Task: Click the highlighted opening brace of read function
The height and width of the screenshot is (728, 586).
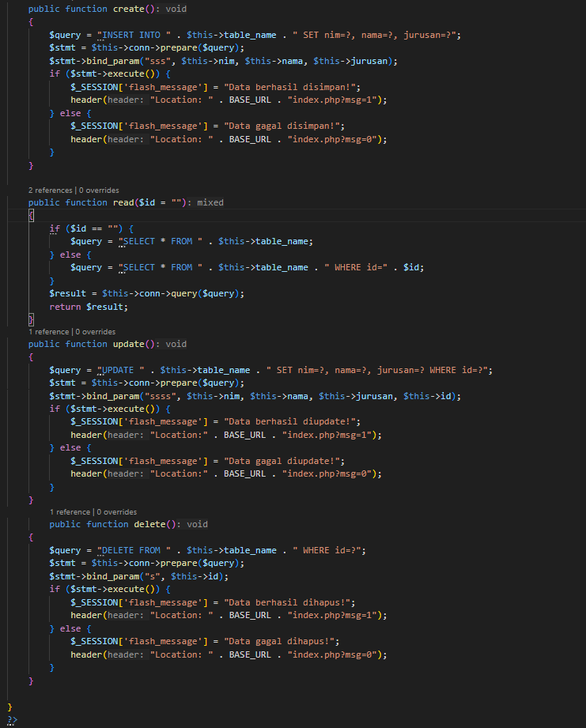Action: [31, 216]
